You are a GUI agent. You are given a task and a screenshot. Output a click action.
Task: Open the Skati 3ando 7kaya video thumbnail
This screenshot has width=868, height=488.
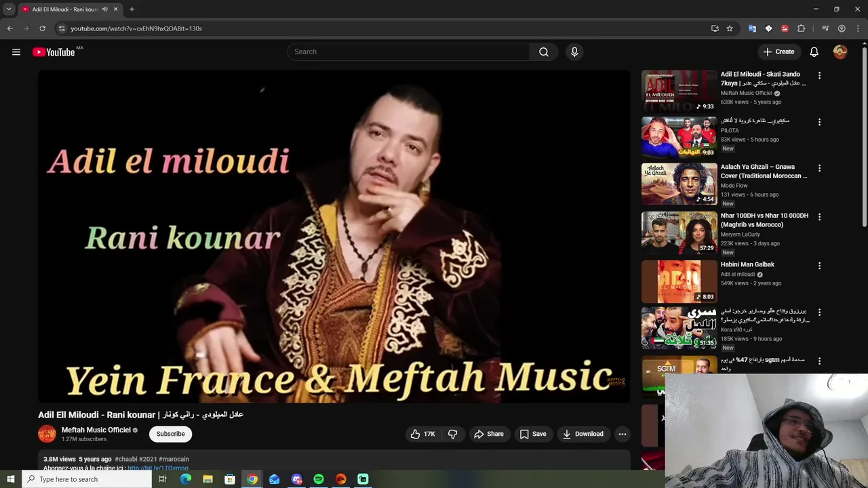point(679,91)
